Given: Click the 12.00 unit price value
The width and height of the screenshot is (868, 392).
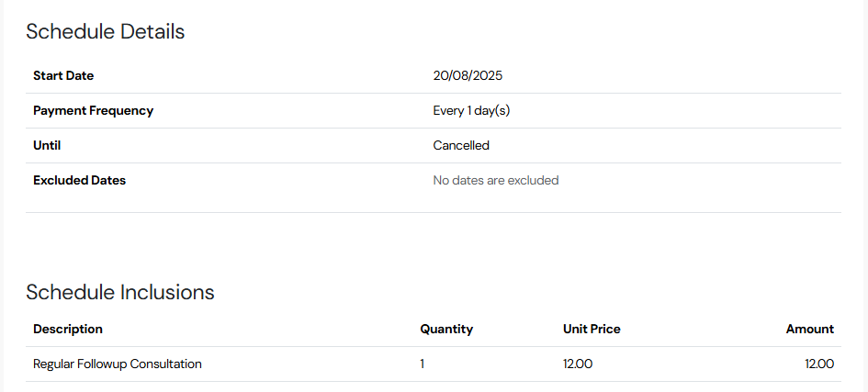Looking at the screenshot, I should click(578, 364).
